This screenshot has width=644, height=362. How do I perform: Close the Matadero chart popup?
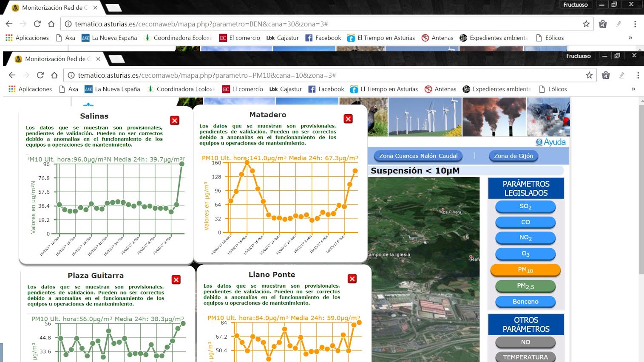[x=348, y=119]
